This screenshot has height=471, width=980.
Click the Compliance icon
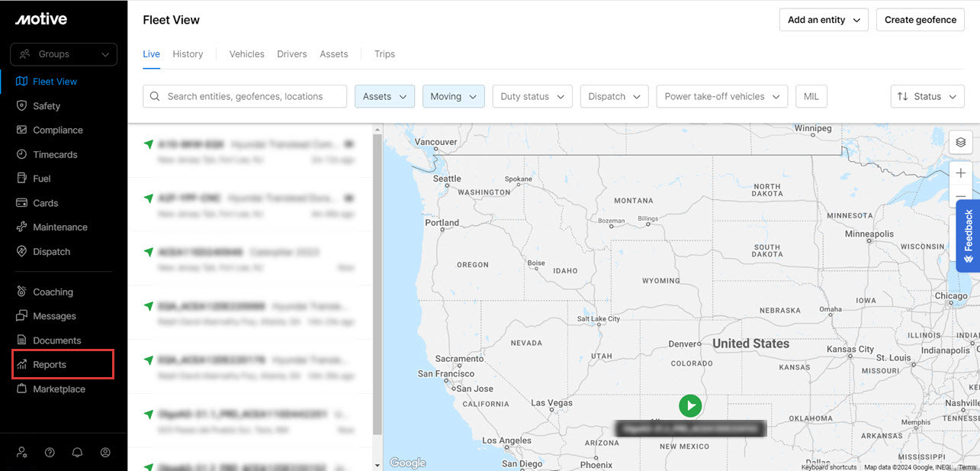(21, 131)
